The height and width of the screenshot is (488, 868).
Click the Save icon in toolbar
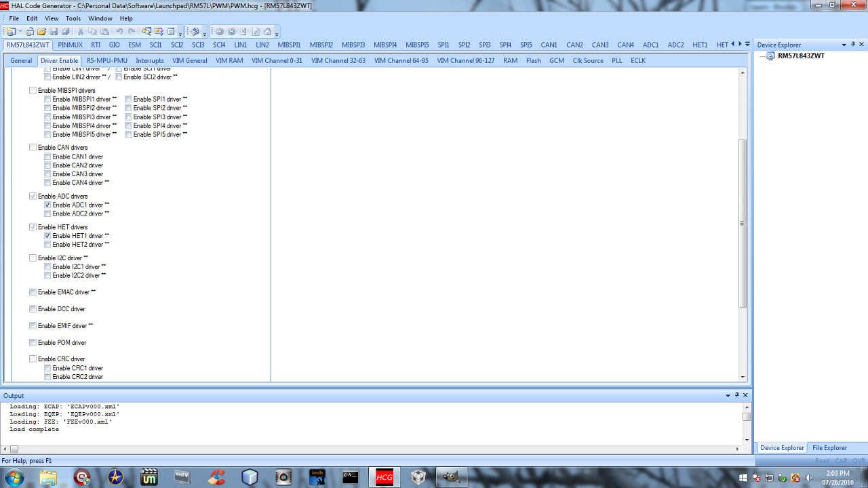tap(54, 32)
